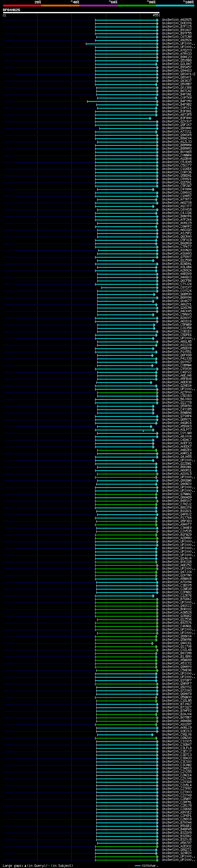Click the label UniRef100_C6Y1V7
197x868 pixels.
177,287
